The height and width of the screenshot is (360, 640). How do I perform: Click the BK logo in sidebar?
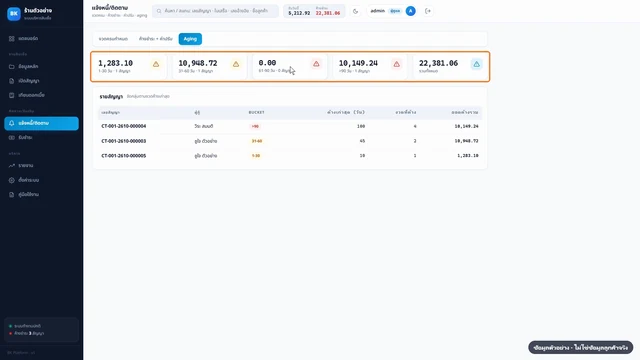13,13
